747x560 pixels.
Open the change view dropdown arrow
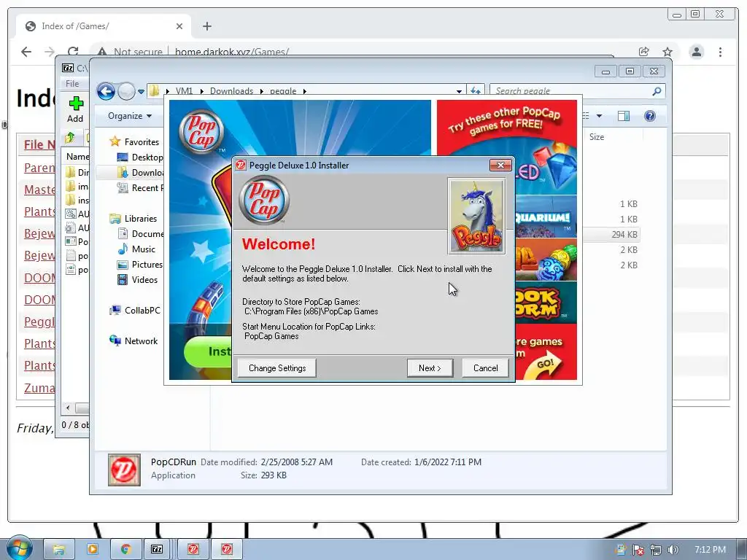click(x=600, y=116)
